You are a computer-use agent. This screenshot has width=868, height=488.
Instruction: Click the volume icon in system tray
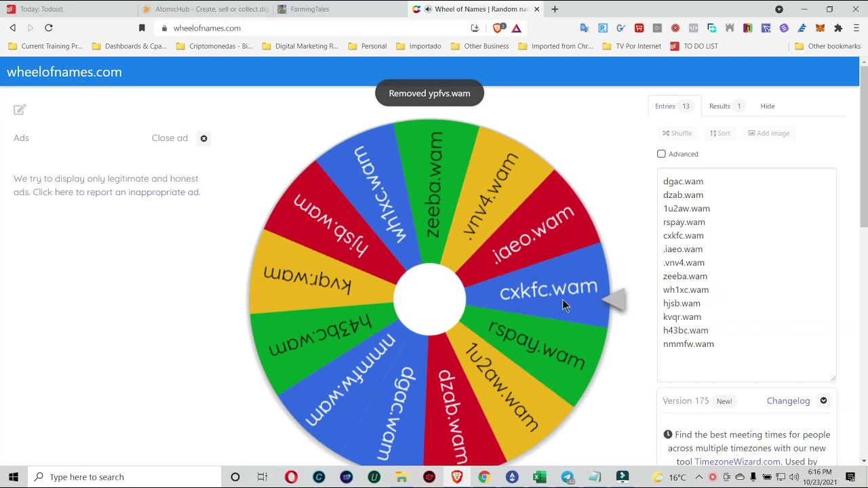794,477
